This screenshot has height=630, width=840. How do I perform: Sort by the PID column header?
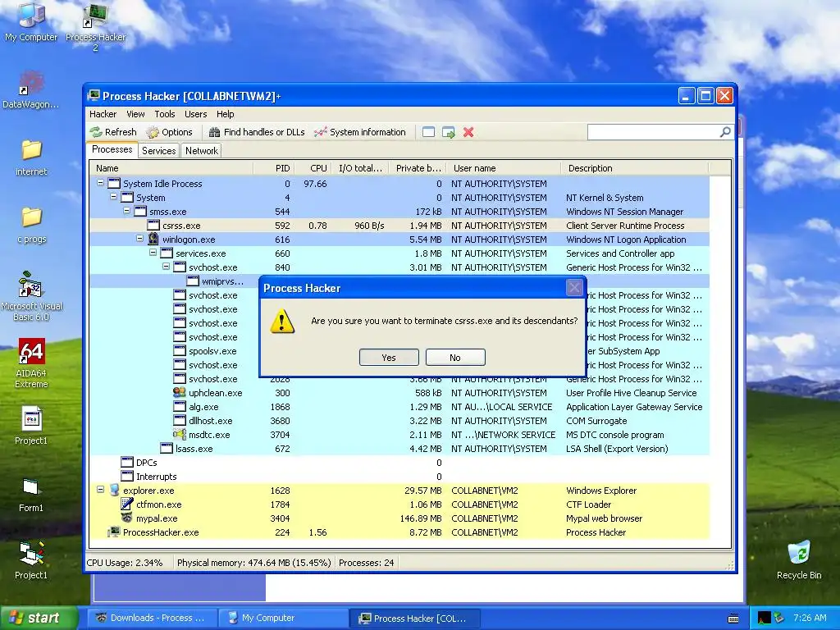[274, 168]
